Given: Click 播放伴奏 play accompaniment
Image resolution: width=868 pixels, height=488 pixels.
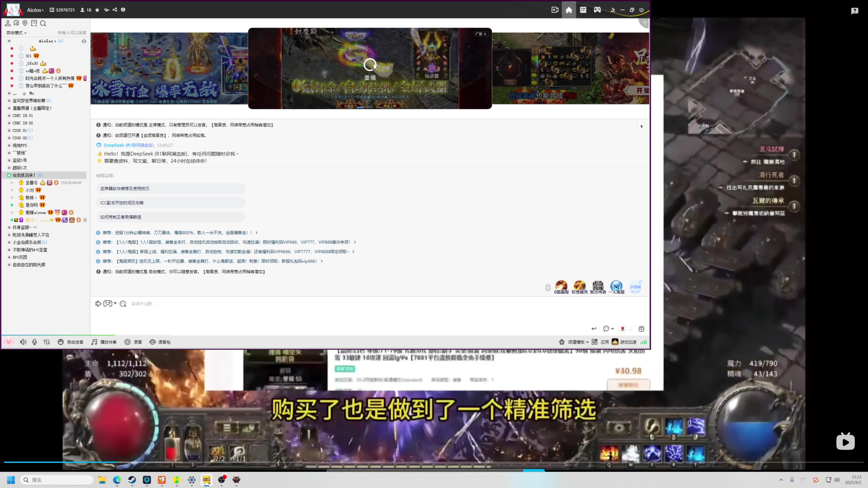Looking at the screenshot, I should 104,342.
